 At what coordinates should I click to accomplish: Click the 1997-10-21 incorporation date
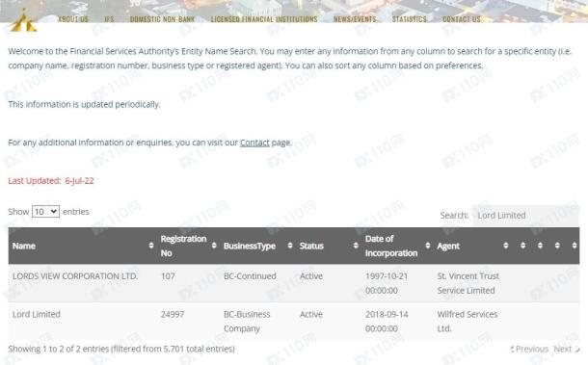coord(387,283)
